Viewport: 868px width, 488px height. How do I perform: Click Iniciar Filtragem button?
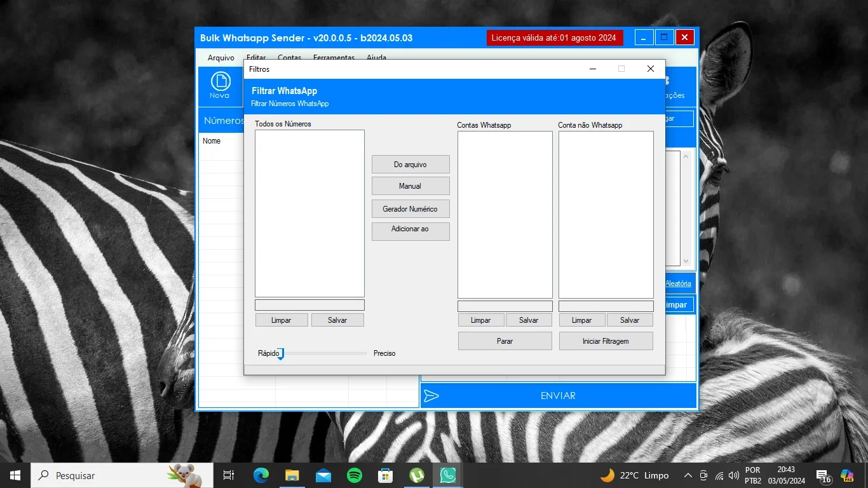click(x=606, y=341)
